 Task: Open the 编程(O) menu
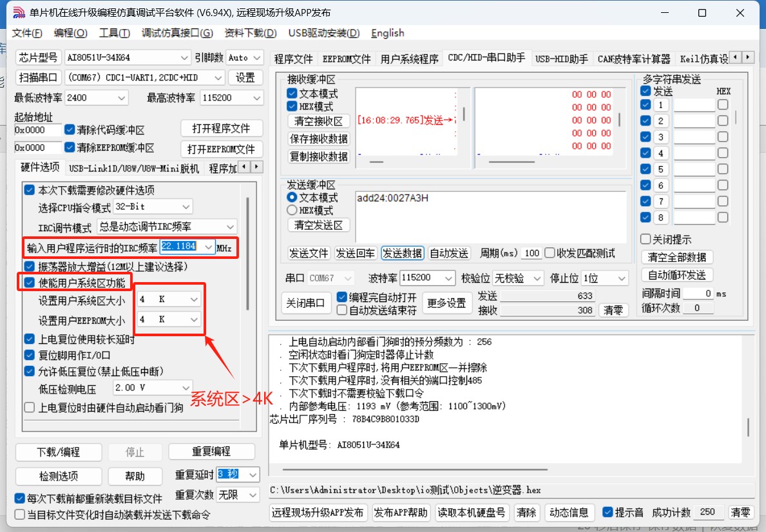70,33
